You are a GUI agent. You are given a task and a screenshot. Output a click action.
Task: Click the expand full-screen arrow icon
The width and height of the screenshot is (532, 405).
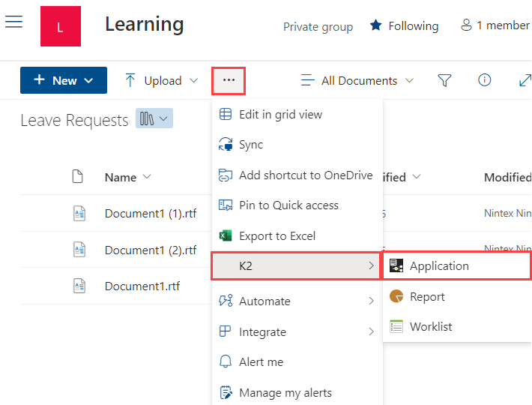525,80
